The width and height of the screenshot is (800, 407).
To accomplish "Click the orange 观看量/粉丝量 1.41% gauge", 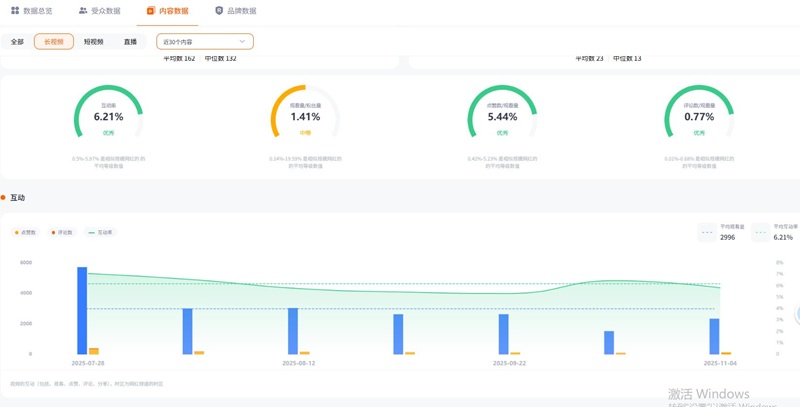I will pos(305,113).
